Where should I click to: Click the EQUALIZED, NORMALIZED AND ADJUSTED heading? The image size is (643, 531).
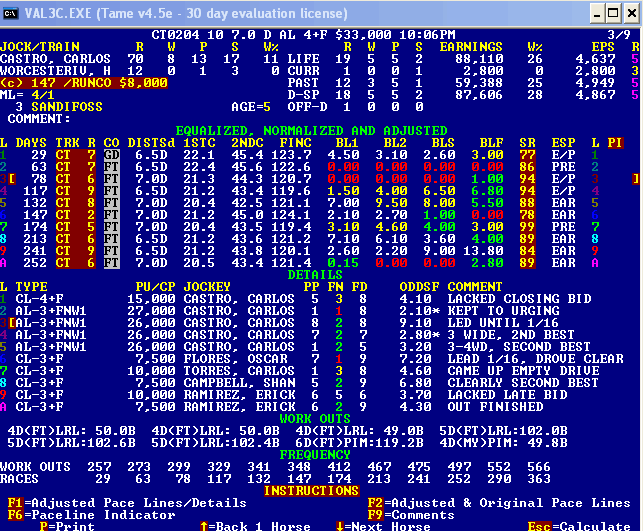[x=311, y=131]
